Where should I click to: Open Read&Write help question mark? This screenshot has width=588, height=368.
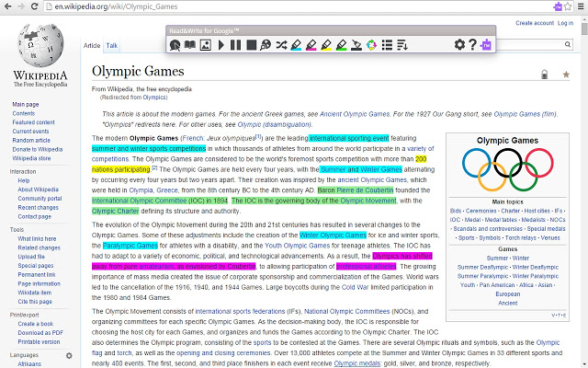click(472, 45)
